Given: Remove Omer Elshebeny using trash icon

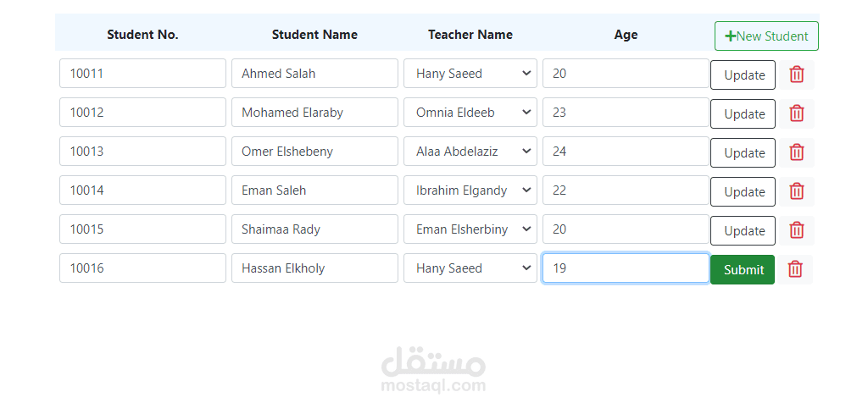Looking at the screenshot, I should [797, 152].
